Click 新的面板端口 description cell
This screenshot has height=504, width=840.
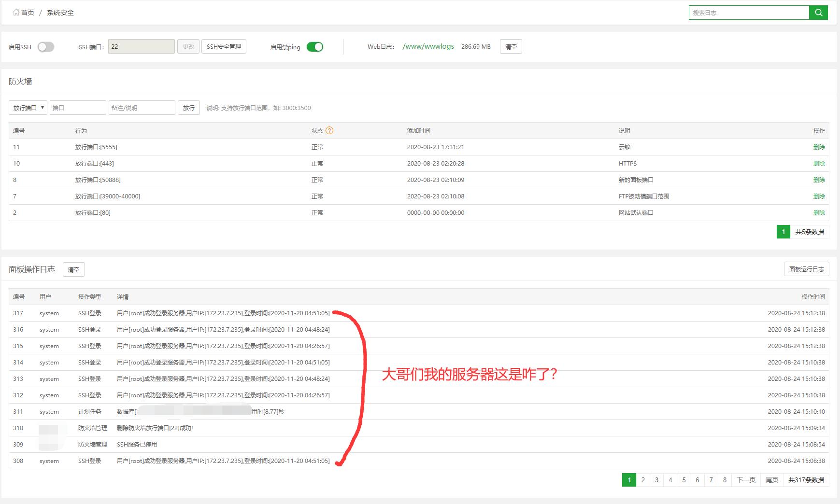point(636,180)
